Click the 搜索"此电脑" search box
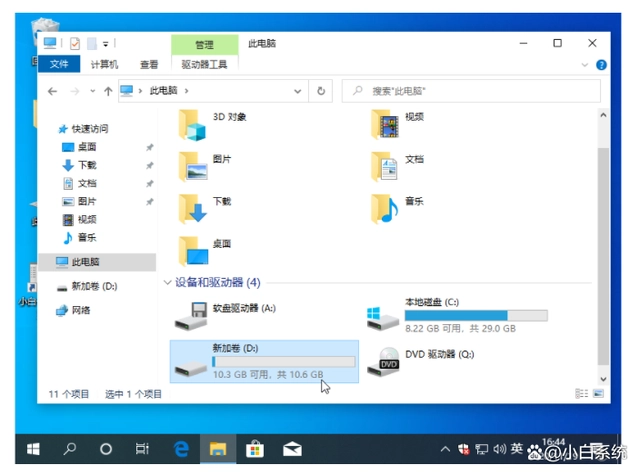 pyautogui.click(x=471, y=91)
